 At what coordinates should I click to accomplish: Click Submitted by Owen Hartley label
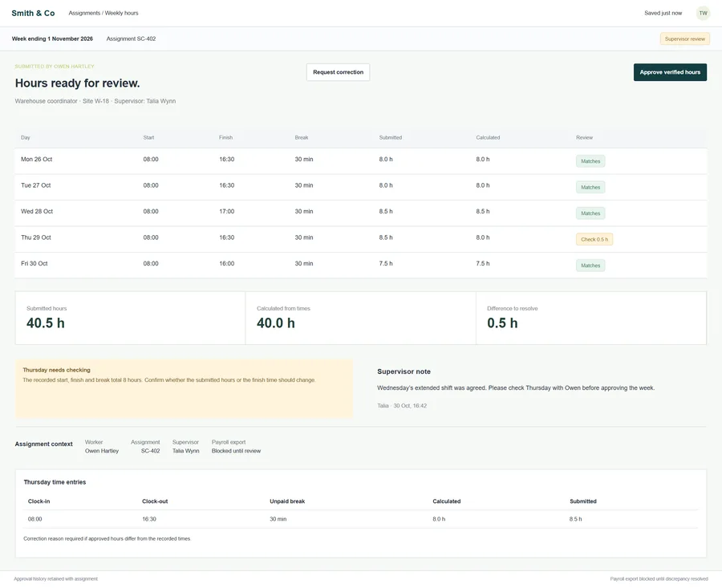point(55,67)
